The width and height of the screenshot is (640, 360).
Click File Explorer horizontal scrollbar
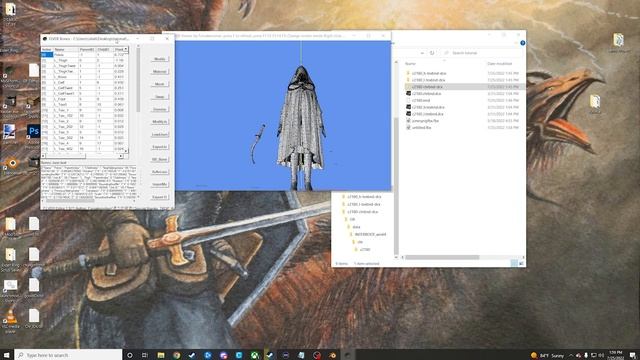click(442, 258)
